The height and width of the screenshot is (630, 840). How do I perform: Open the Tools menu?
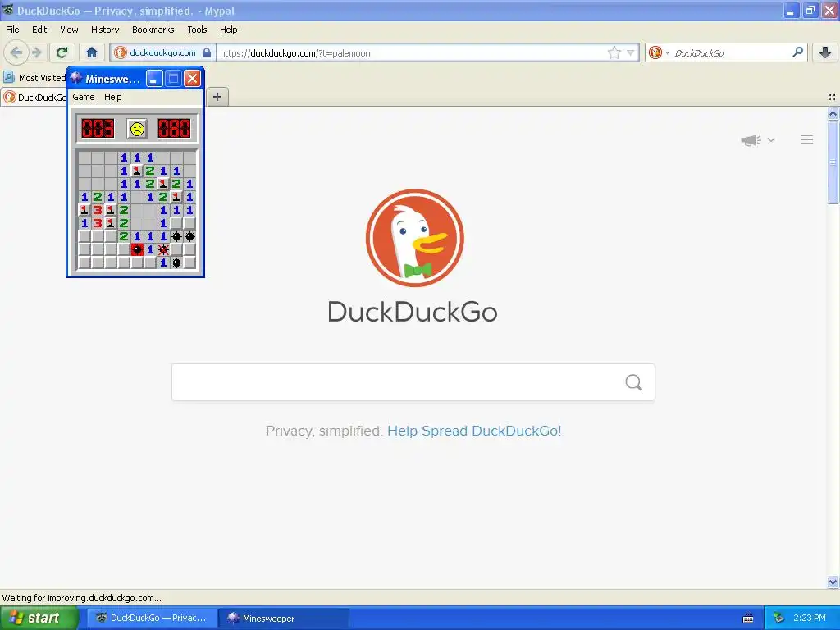[197, 30]
